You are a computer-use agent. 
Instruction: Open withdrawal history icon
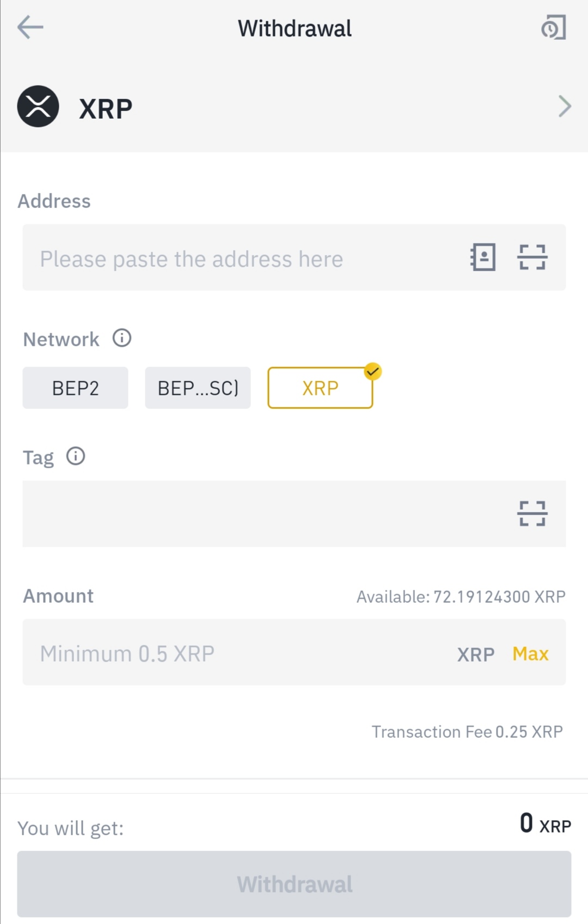click(554, 28)
